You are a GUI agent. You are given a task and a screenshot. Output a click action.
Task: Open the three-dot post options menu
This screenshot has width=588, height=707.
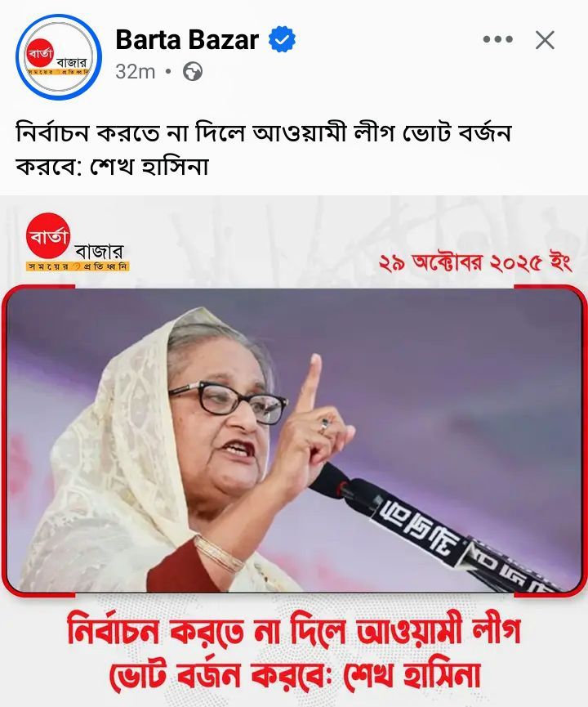coord(498,40)
